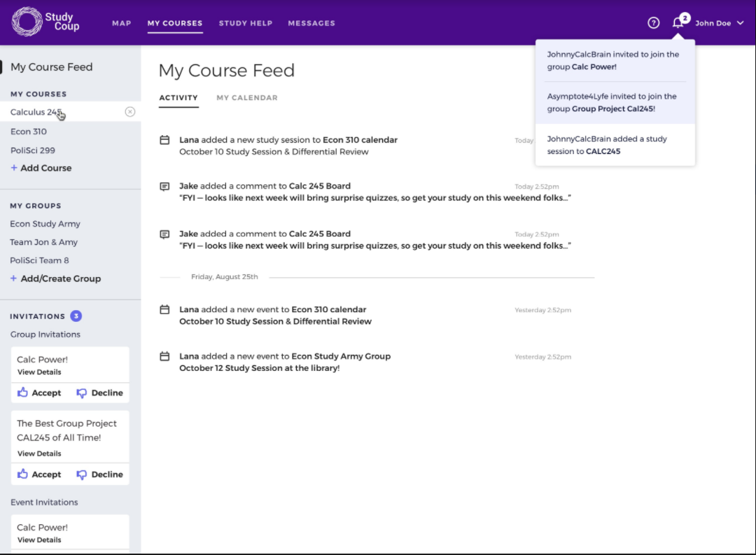Click the plus Add Course link

tap(41, 168)
